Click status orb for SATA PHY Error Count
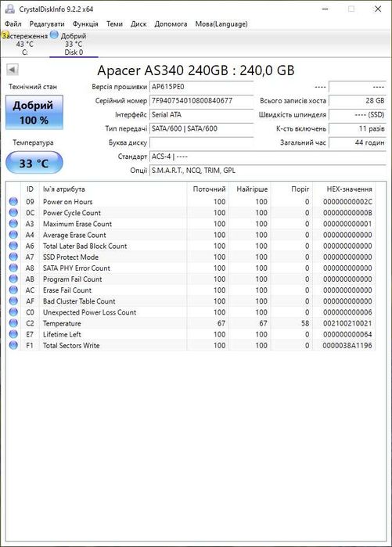The height and width of the screenshot is (547, 392). tap(13, 268)
